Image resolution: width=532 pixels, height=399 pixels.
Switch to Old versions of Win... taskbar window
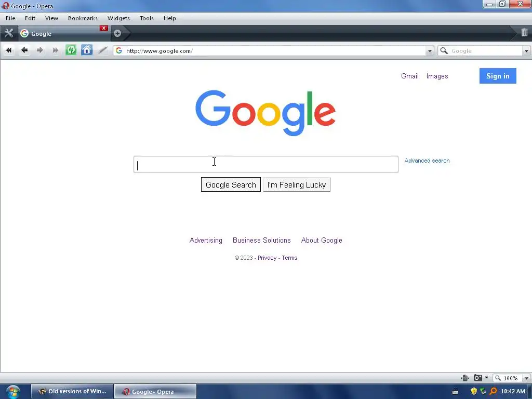coord(72,392)
